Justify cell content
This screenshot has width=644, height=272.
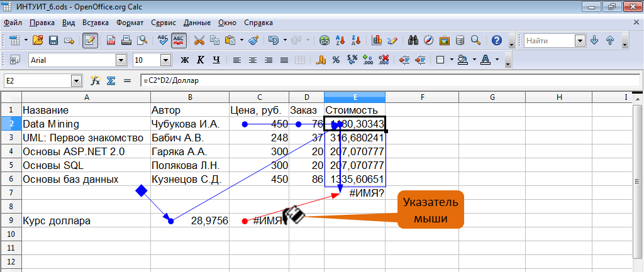[x=284, y=60]
